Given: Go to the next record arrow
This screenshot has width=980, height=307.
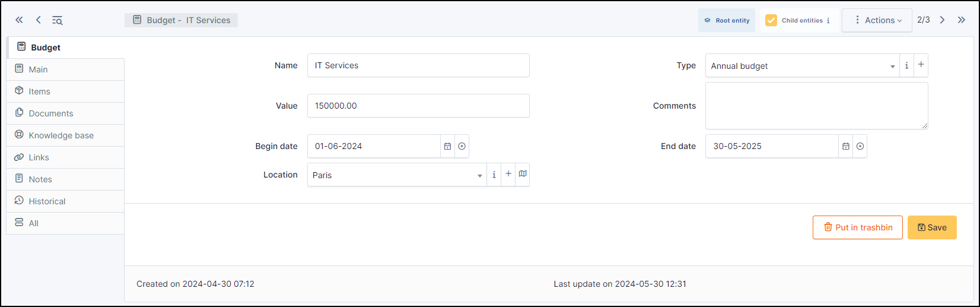Looking at the screenshot, I should coord(942,20).
